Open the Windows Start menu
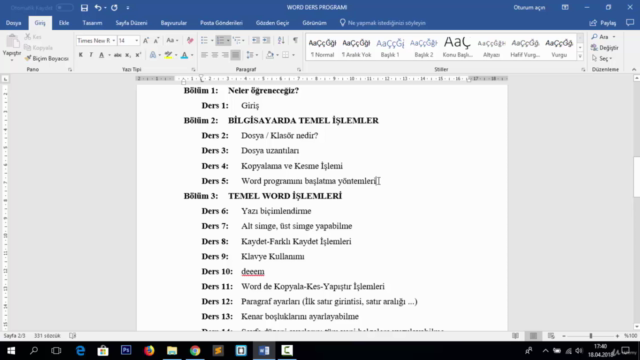 pos(11,351)
